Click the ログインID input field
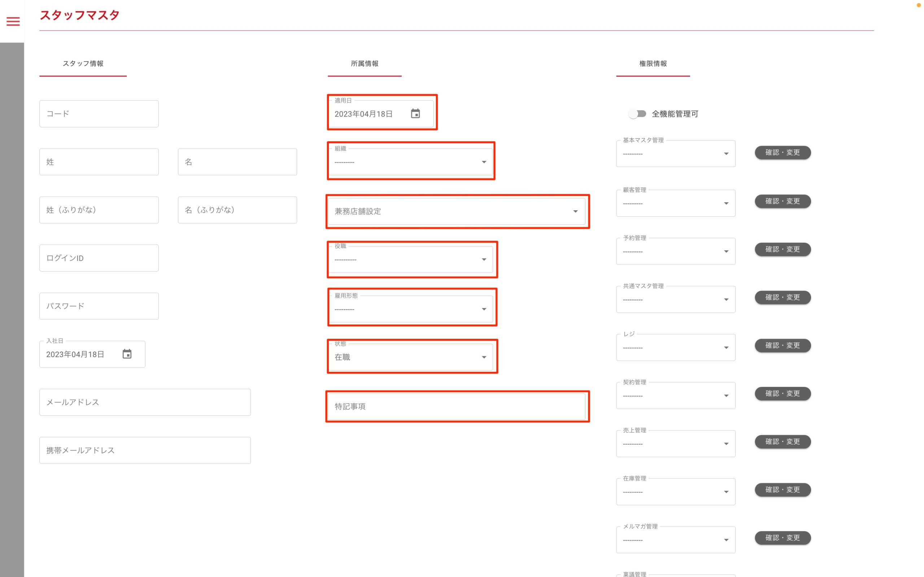This screenshot has width=924, height=577. point(99,258)
